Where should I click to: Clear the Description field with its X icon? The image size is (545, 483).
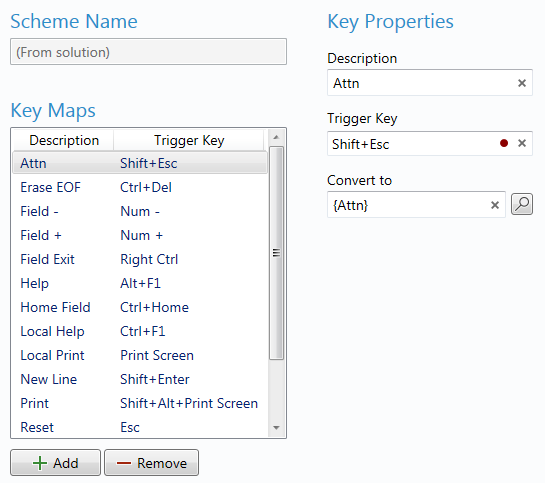tap(521, 83)
